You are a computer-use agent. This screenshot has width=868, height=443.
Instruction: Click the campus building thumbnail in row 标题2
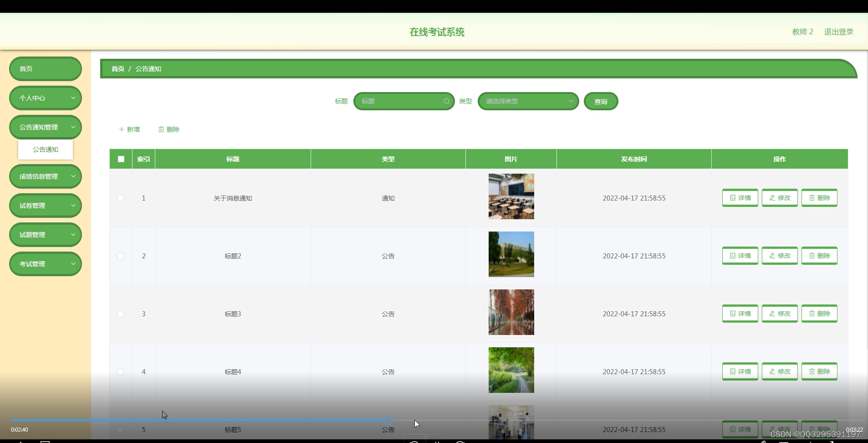[511, 254]
